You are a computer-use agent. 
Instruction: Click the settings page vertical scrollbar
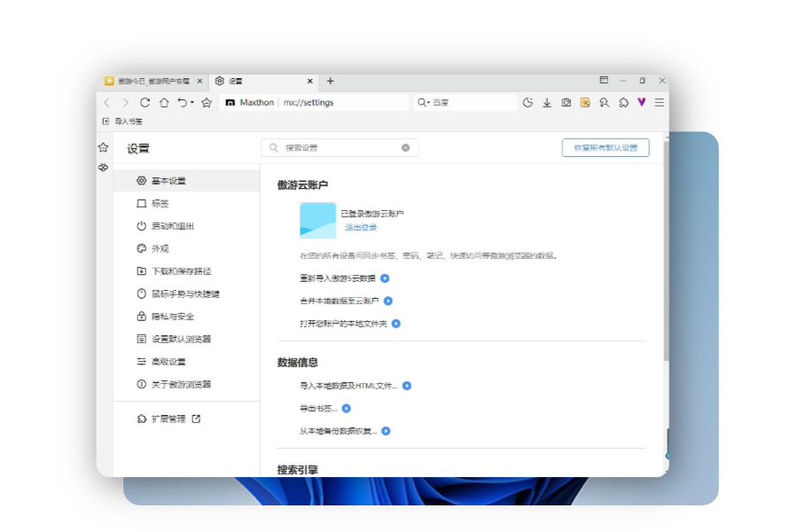point(666,249)
